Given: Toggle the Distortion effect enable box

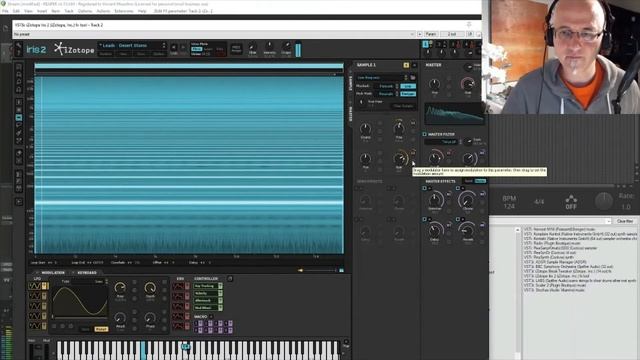Looking at the screenshot, I should [x=424, y=188].
